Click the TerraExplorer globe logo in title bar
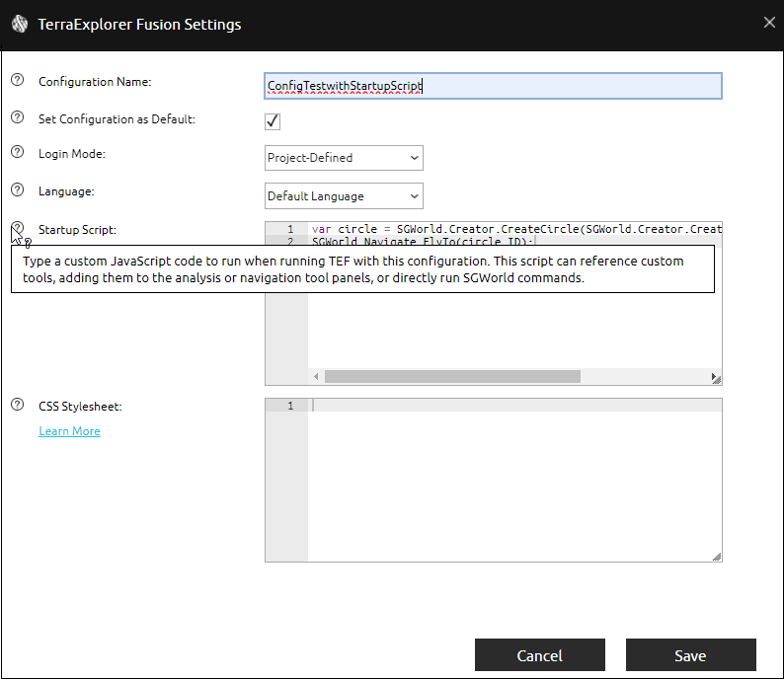 click(20, 24)
